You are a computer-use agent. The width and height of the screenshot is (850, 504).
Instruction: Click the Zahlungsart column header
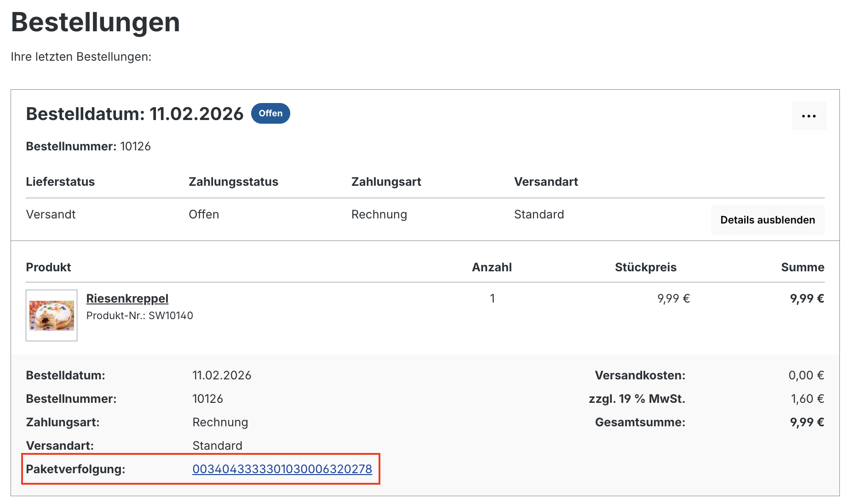pyautogui.click(x=386, y=182)
